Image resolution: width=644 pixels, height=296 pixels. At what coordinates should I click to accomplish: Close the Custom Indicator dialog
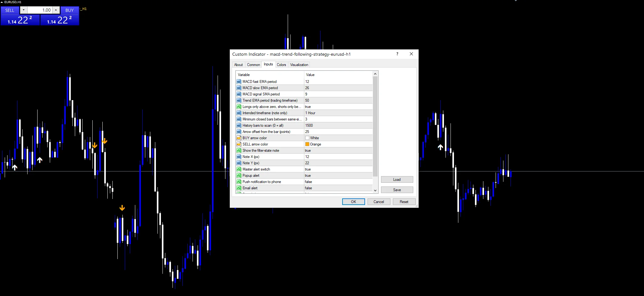click(411, 54)
